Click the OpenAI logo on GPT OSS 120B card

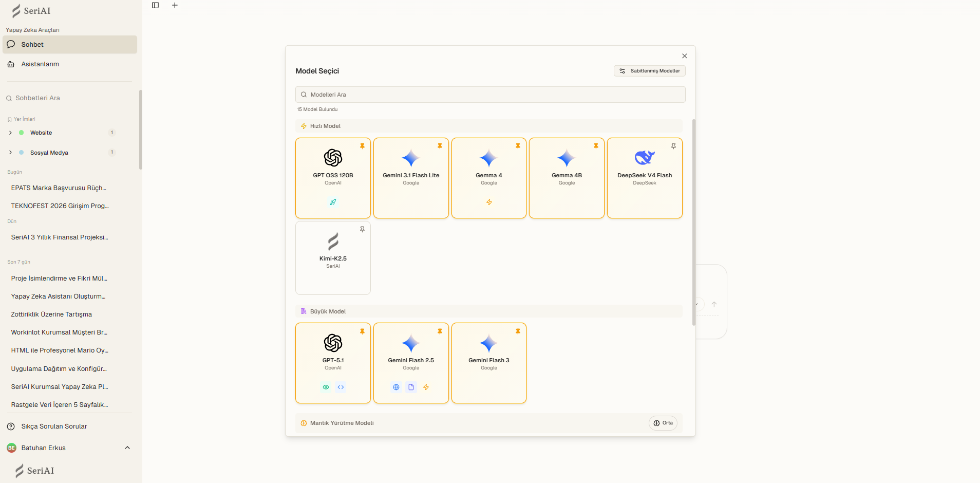click(x=333, y=158)
